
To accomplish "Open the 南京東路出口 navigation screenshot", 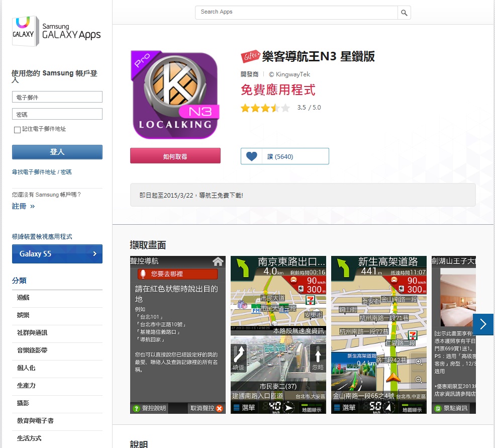I will click(278, 335).
